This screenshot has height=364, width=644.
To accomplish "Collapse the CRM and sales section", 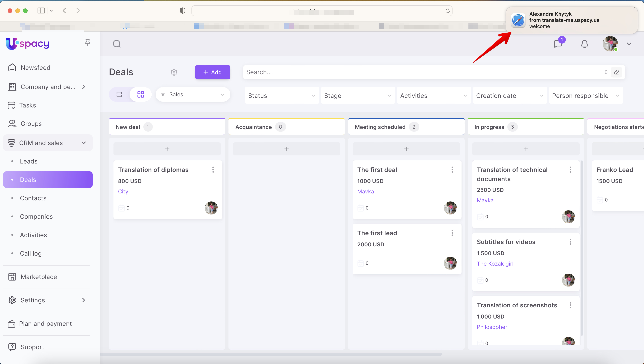I will (x=84, y=143).
